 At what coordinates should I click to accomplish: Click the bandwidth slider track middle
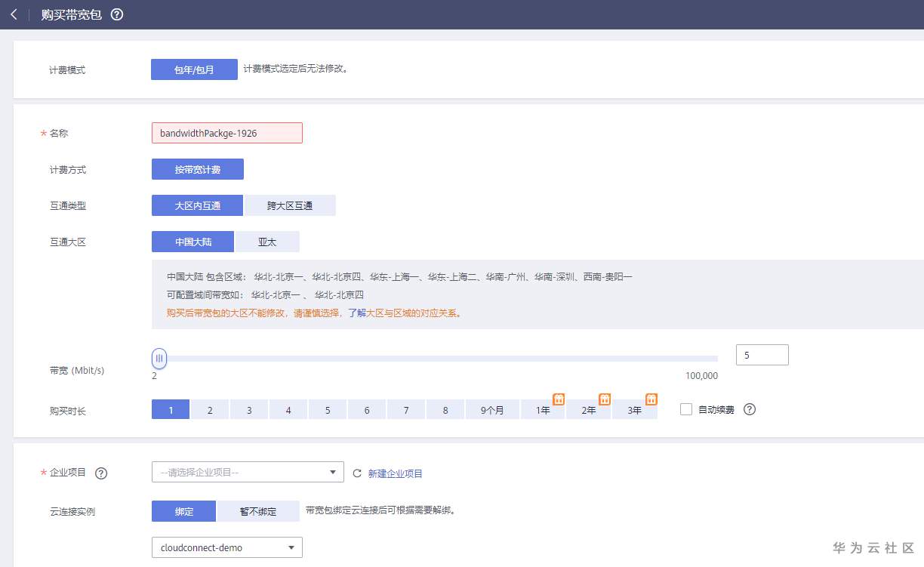(x=435, y=359)
